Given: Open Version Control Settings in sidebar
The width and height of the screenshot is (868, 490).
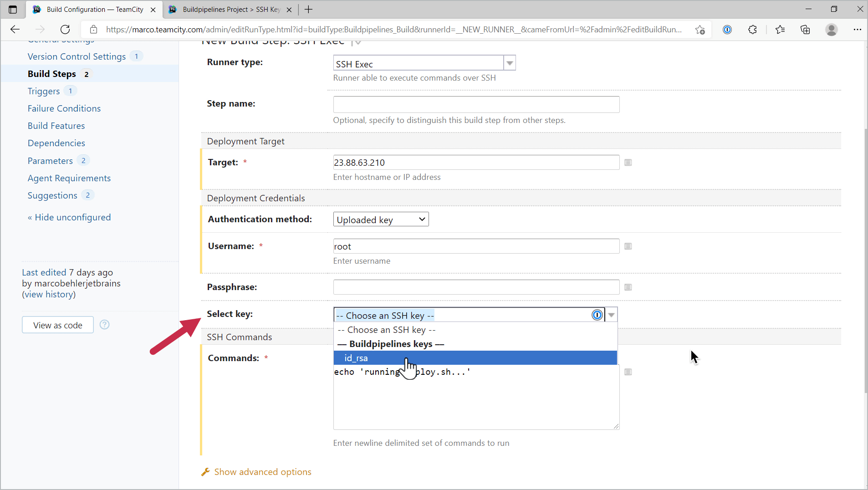Looking at the screenshot, I should pyautogui.click(x=77, y=56).
